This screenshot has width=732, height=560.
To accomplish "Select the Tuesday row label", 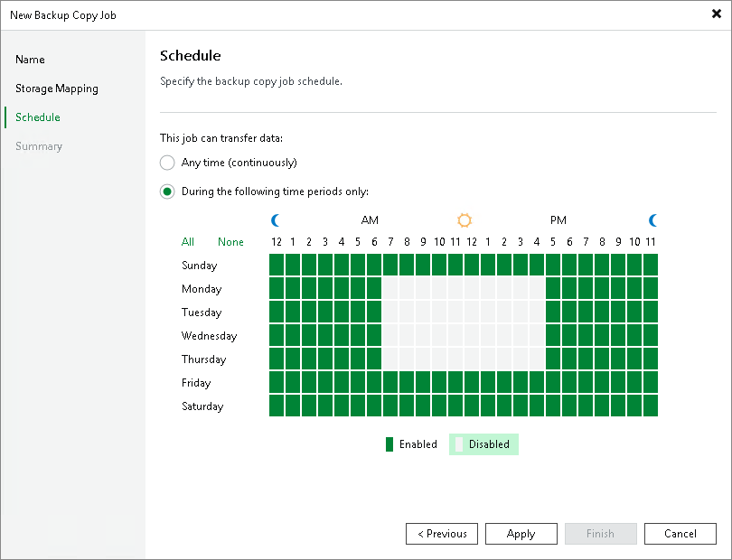I will click(202, 313).
